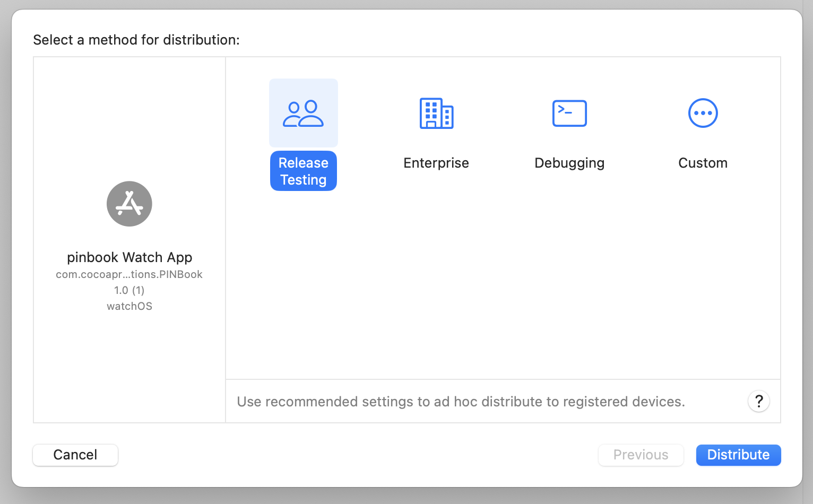Select the Debugging terminal icon
Viewport: 813px width, 504px height.
(x=569, y=114)
